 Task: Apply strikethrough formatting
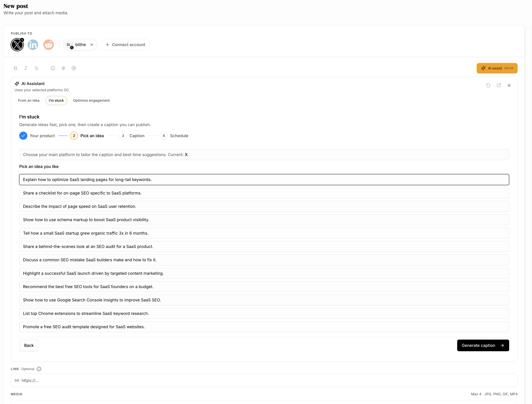pos(36,68)
